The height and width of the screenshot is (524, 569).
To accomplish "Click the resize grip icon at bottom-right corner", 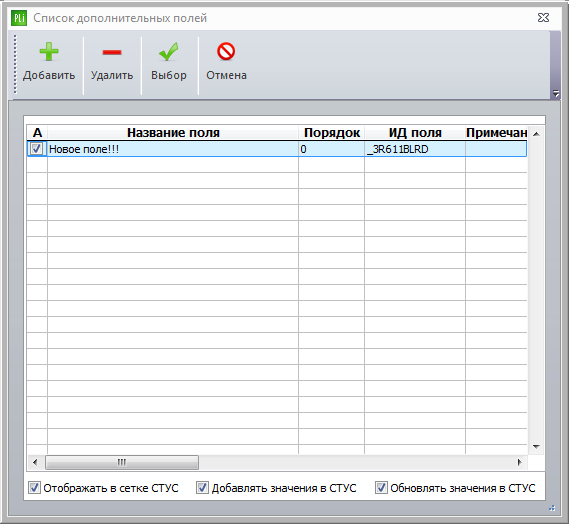I will pos(552,508).
